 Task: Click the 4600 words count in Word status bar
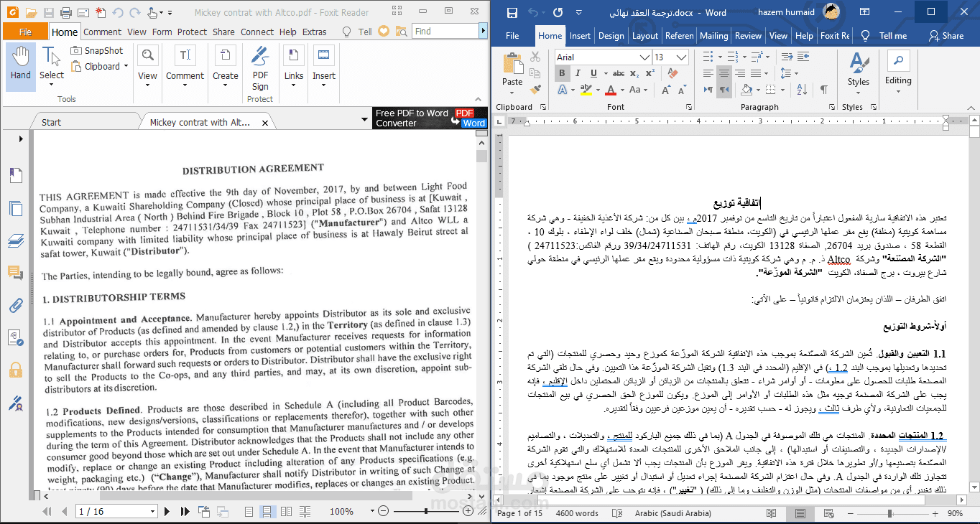(x=577, y=513)
